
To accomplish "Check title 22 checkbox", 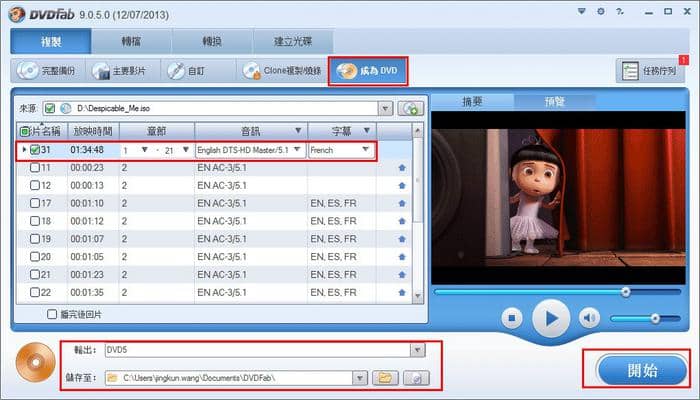I will [x=35, y=292].
